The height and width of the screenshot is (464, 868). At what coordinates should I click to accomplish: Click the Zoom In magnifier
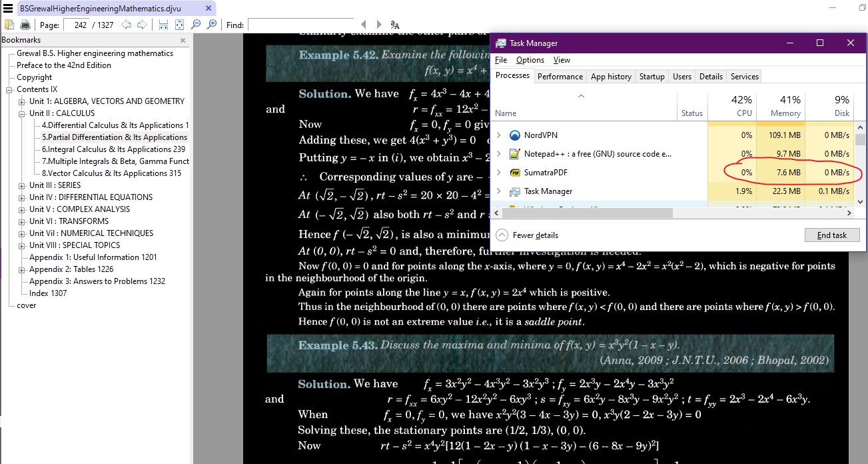tap(212, 25)
